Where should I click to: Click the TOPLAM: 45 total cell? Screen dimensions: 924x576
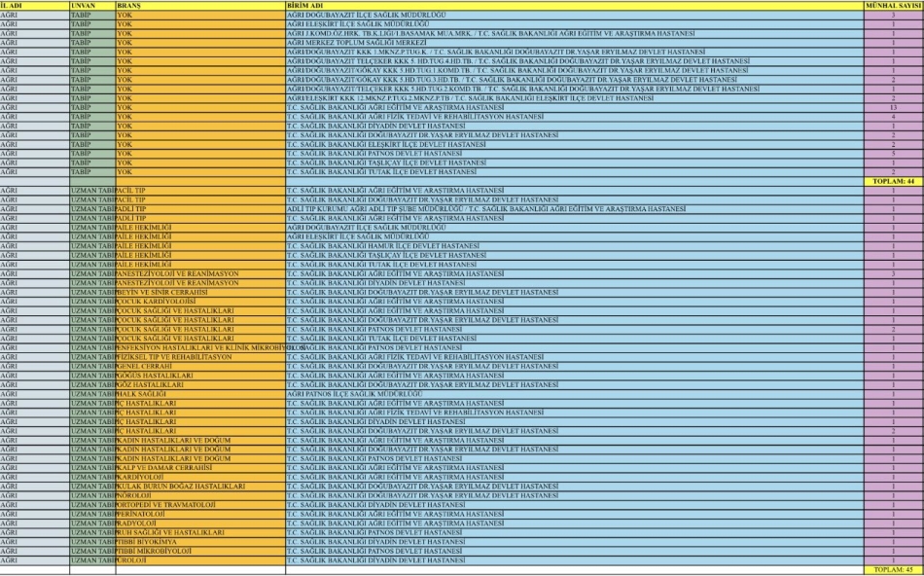point(893,570)
